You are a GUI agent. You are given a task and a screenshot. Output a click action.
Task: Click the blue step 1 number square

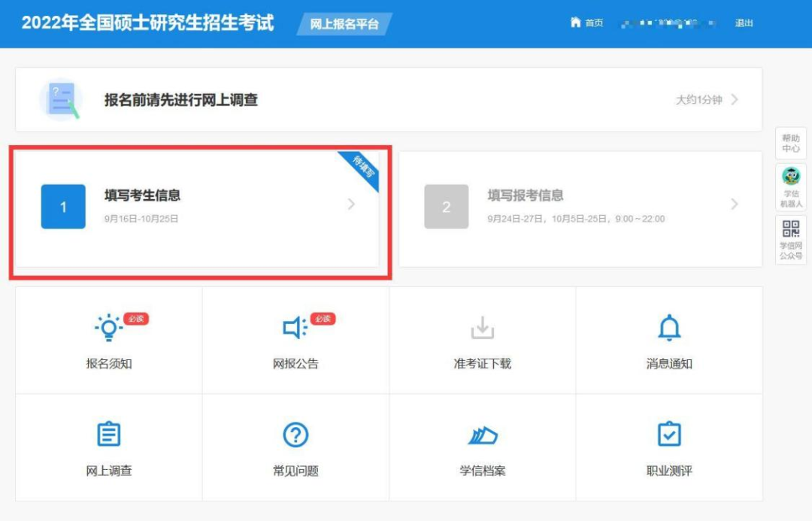(63, 205)
